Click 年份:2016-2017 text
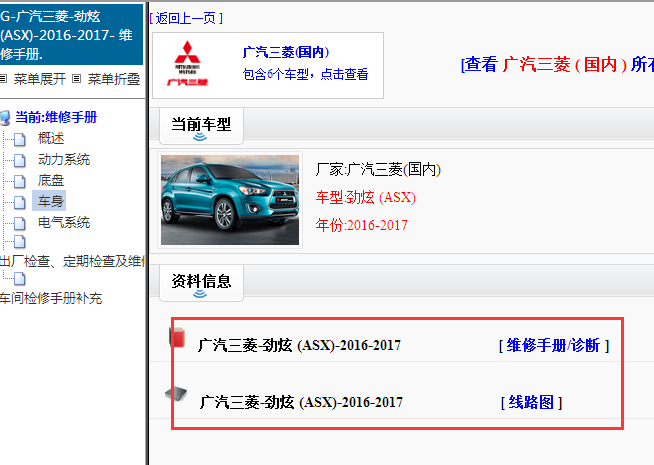This screenshot has width=654, height=465. click(x=362, y=225)
